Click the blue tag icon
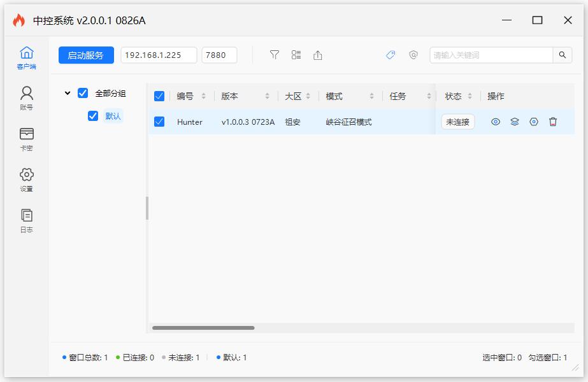 click(391, 55)
